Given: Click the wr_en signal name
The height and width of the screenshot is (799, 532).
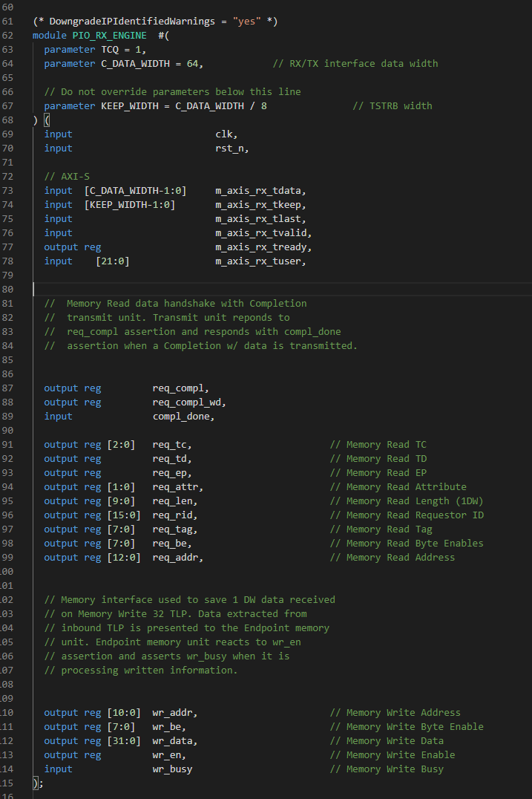Looking at the screenshot, I should coord(166,755).
